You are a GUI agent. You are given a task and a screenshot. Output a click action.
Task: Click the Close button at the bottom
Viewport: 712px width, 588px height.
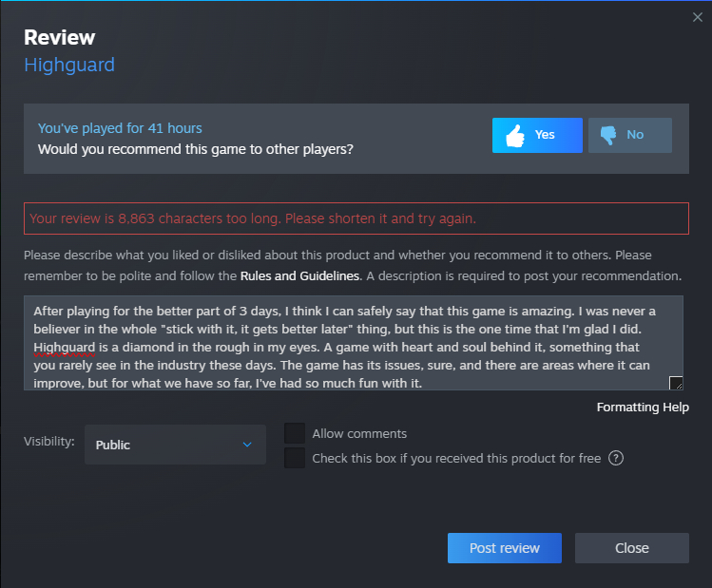(x=631, y=548)
